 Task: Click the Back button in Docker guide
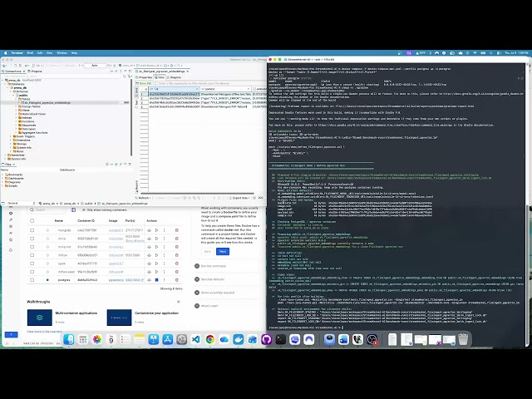pyautogui.click(x=207, y=251)
